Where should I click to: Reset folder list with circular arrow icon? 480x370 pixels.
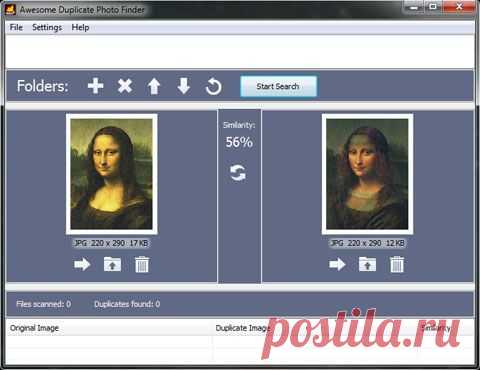(213, 86)
